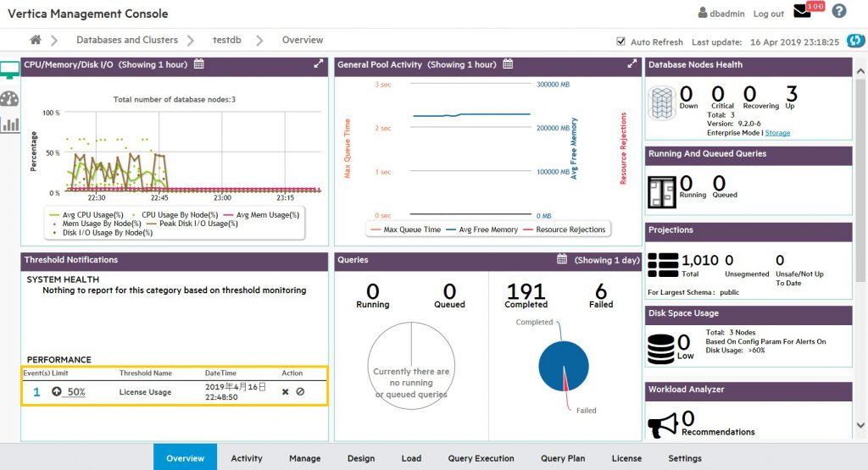Select the gauge dashboard sidebar icon
Screen dimensions: 868x470
click(10, 98)
